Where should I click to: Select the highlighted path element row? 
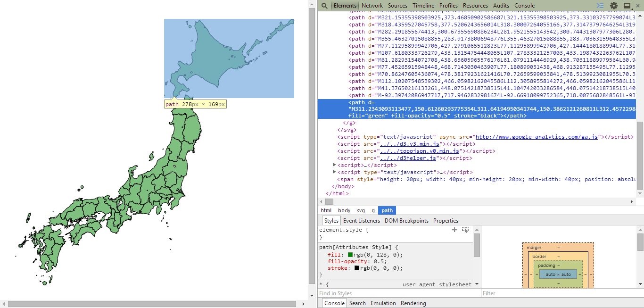point(476,108)
